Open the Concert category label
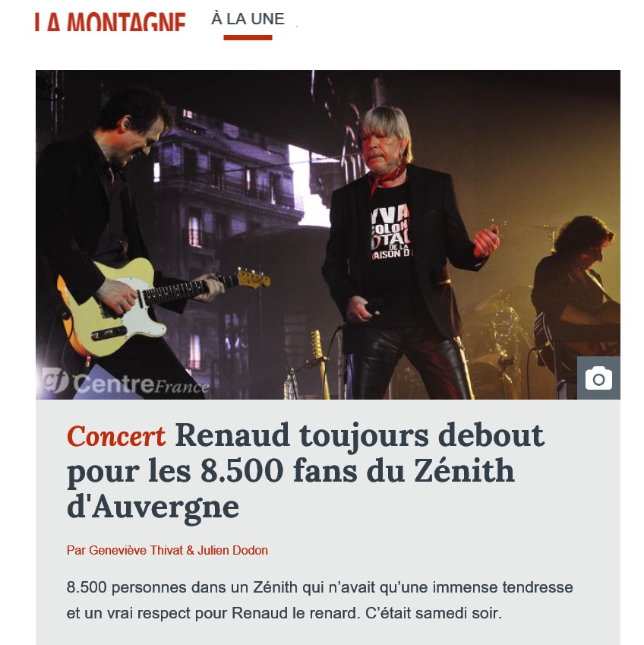Image resolution: width=644 pixels, height=645 pixels. click(x=116, y=436)
